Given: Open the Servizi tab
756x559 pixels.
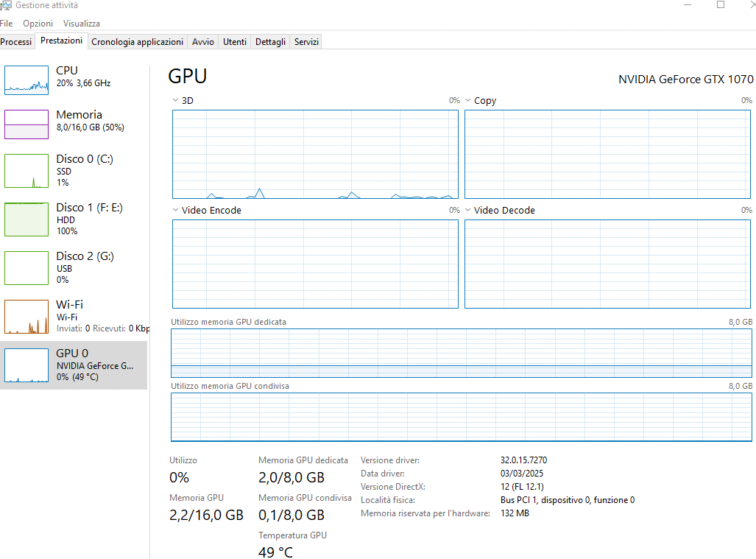Looking at the screenshot, I should pyautogui.click(x=307, y=42).
